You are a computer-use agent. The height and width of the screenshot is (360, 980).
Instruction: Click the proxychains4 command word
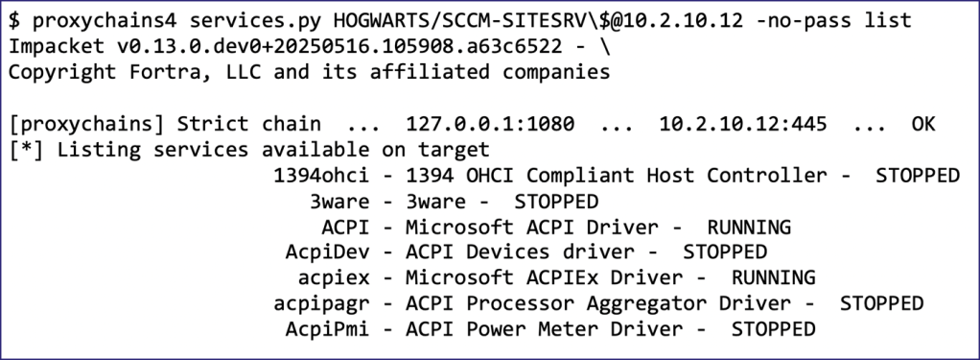click(x=105, y=21)
